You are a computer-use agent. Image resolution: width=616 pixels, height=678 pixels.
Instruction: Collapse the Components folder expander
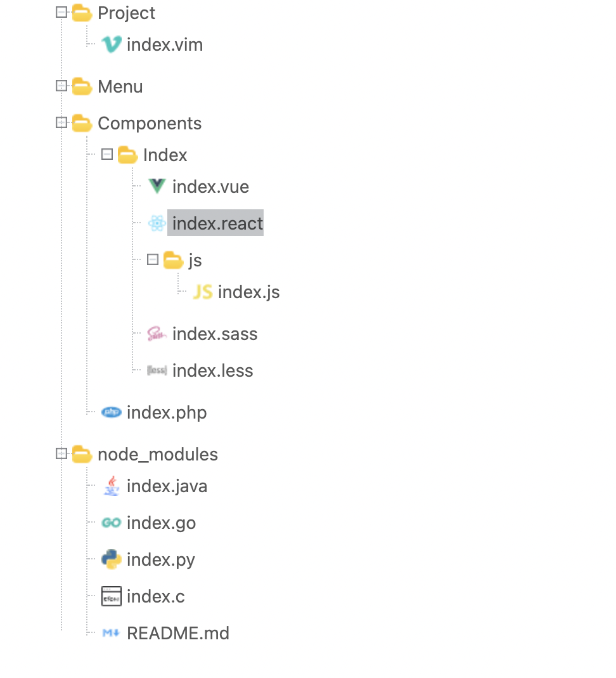click(61, 123)
